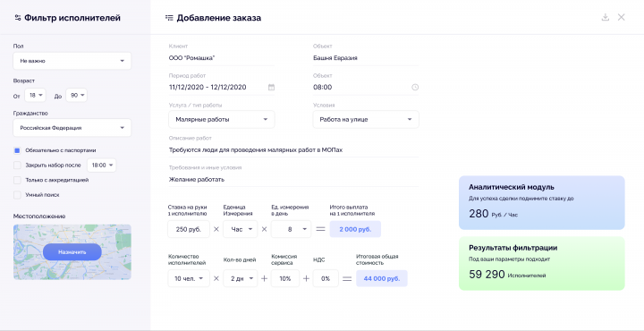644x331 pixels.
Task: Click the Клиент field ООО Ромашка
Action: [222, 58]
